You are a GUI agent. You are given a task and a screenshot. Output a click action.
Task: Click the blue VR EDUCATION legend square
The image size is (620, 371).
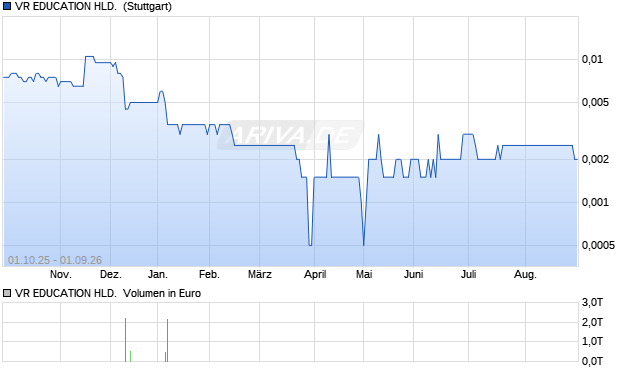[7, 6]
